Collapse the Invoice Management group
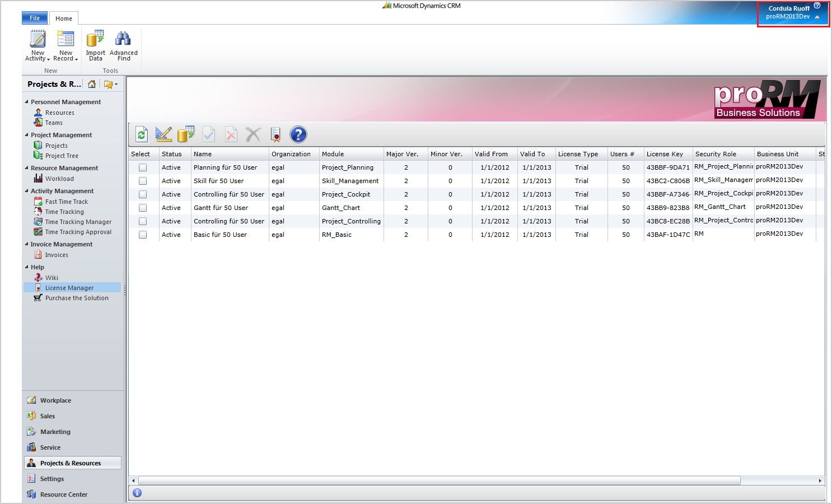 point(26,244)
